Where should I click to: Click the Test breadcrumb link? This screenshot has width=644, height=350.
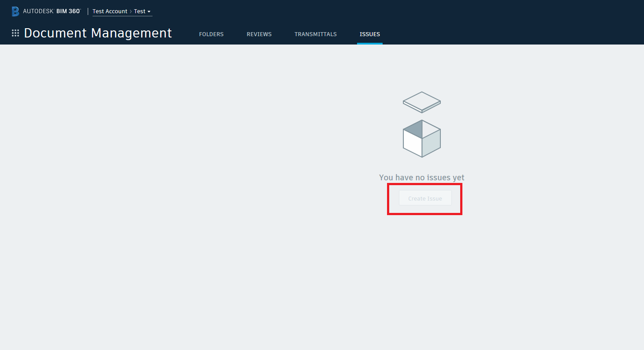pyautogui.click(x=140, y=11)
